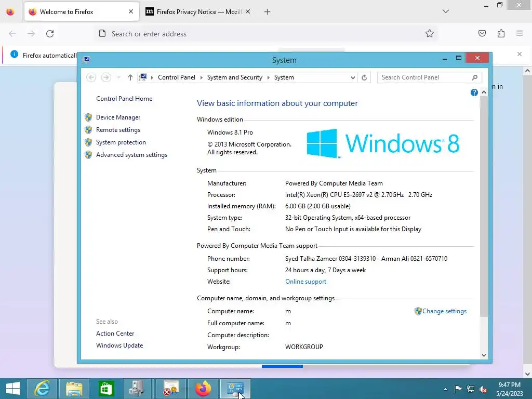Viewport: 532px width, 399px height.
Task: Open File Explorer from taskbar
Action: pos(74,389)
